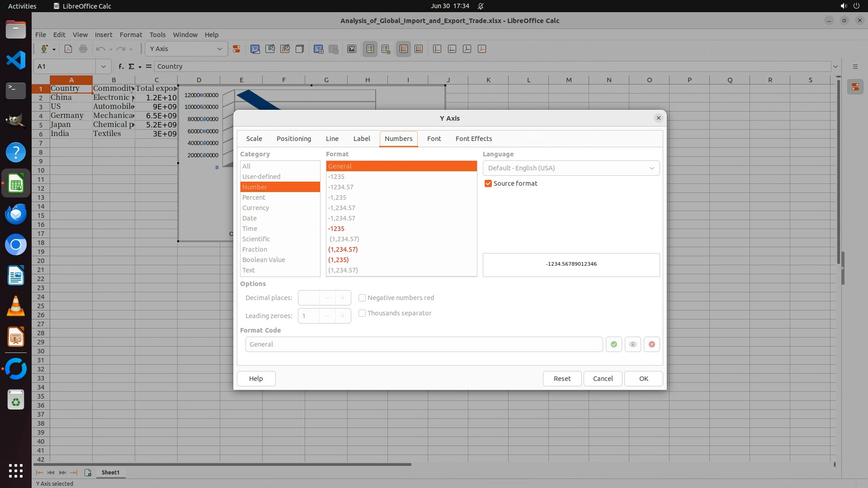
Task: Toggle the Legend On/Off toolbar icon
Action: [370, 49]
